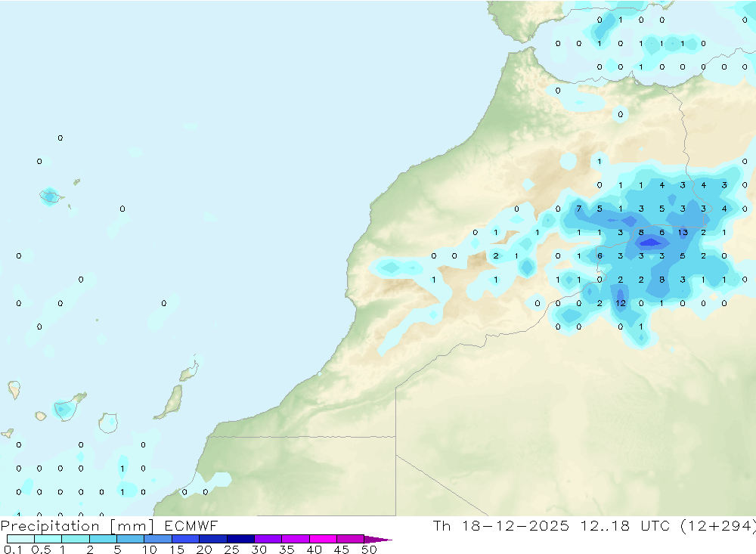Click legend label '50'
Screen dimensions: 756x554
click(369, 549)
